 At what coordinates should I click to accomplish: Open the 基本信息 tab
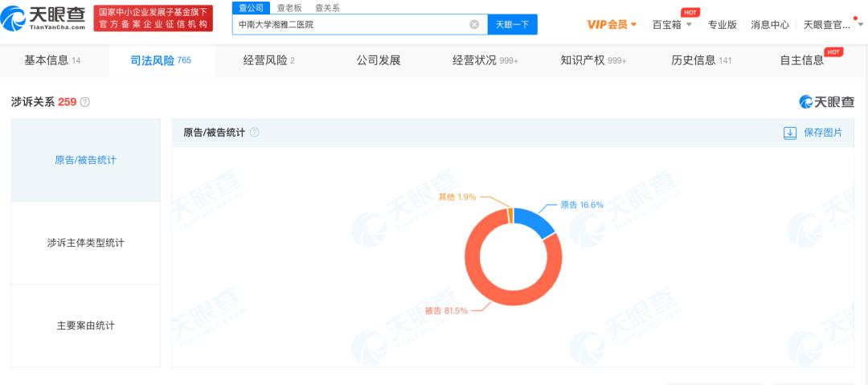tap(52, 60)
